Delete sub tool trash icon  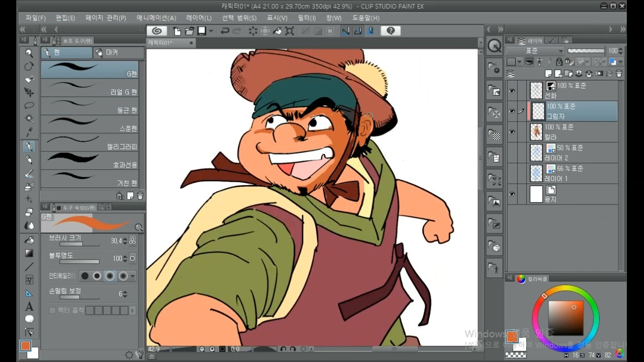[x=140, y=196]
